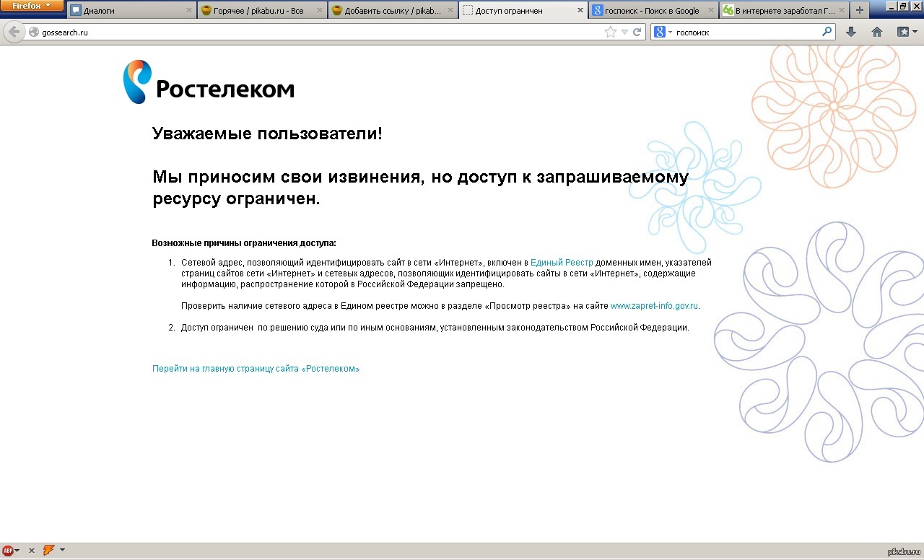Open the Google search engine selector dropdown
The width and height of the screenshot is (924, 560).
[663, 32]
